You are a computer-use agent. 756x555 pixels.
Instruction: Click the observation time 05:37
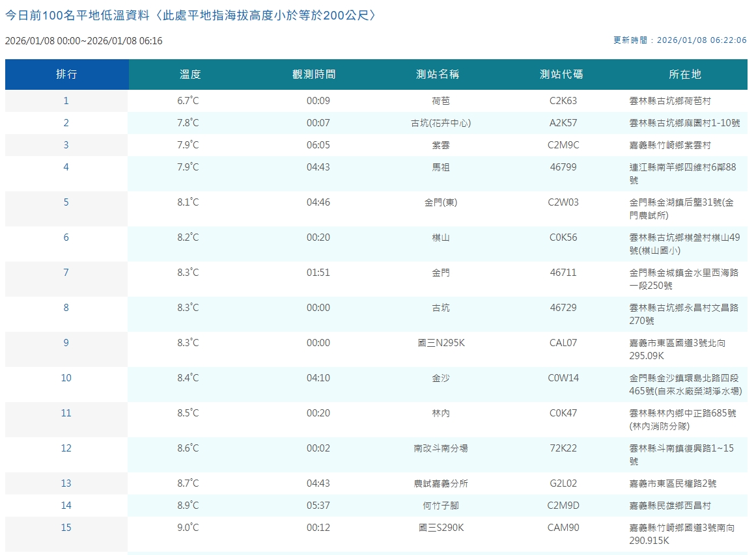(318, 506)
